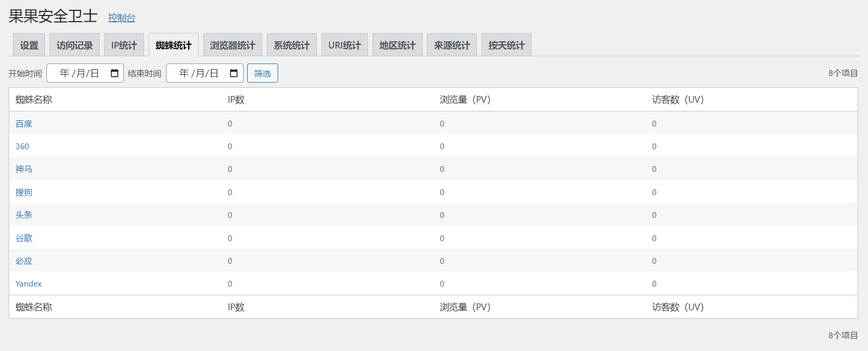Screen dimensions: 868x351
Task: Click the 蜘蛛名称 footer label
Action: (x=34, y=307)
